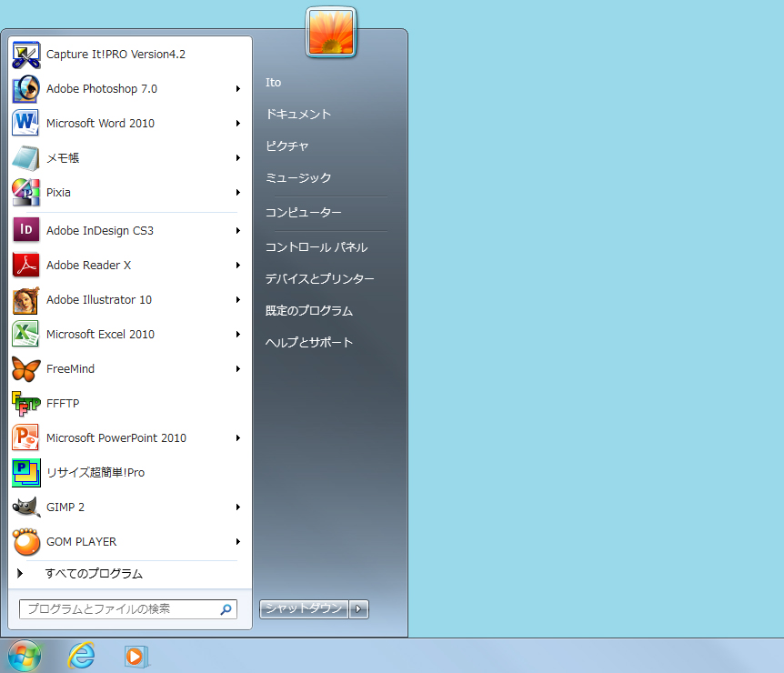Launch Microsoft PowerPoint 2010 icon

coord(26,438)
